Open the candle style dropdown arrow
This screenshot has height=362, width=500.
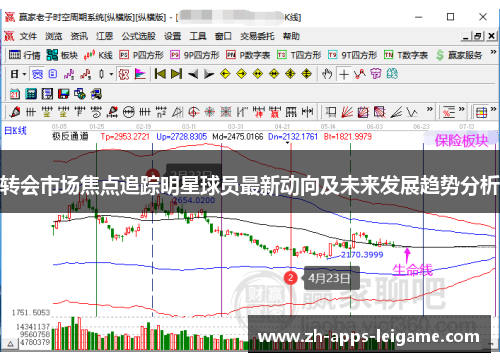tap(111, 74)
